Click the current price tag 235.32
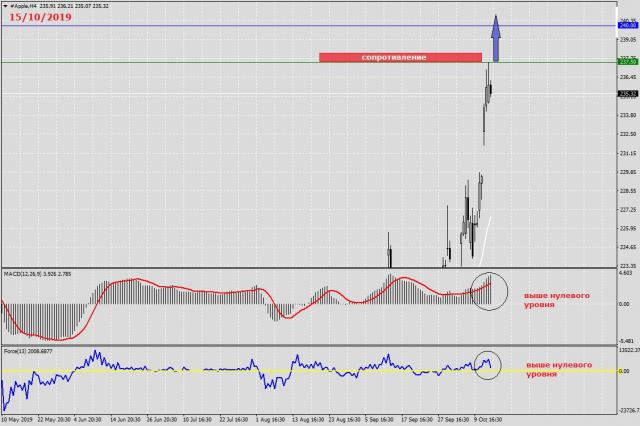The width and height of the screenshot is (640, 426). (628, 95)
